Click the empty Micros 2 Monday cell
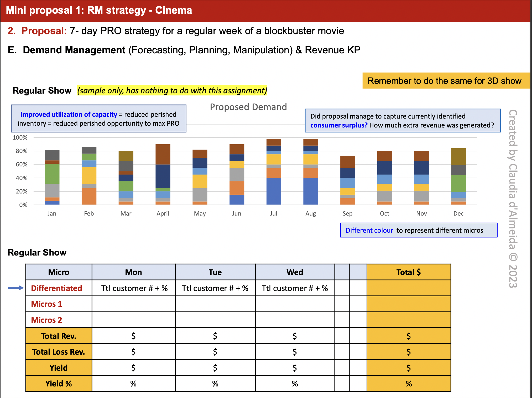Screen dimensions: 532x398 coord(133,320)
